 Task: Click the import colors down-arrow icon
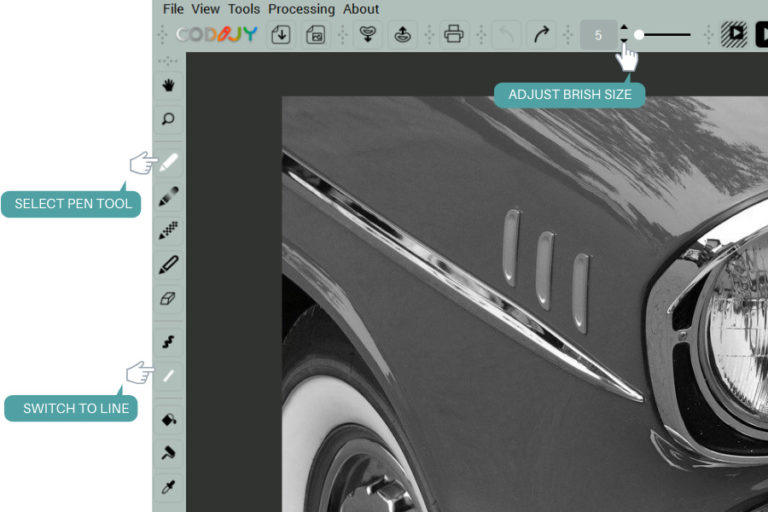(x=368, y=35)
